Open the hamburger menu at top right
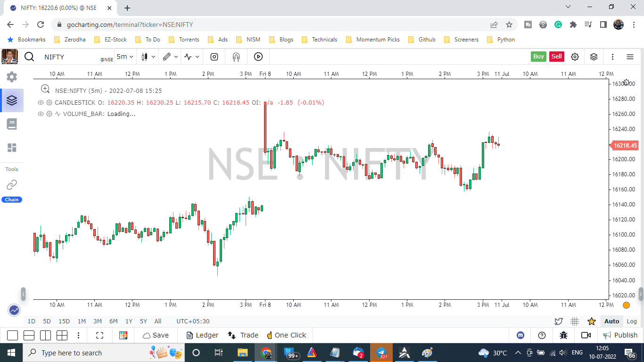644x362 pixels. coord(630,57)
